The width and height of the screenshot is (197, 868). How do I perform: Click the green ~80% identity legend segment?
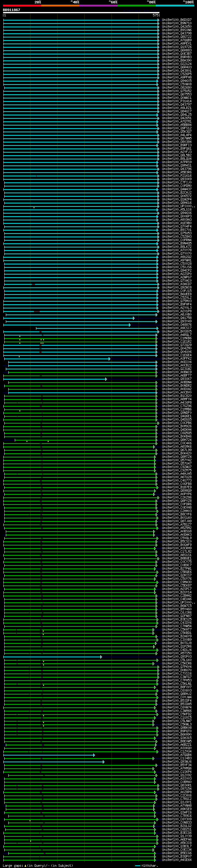point(136,6)
